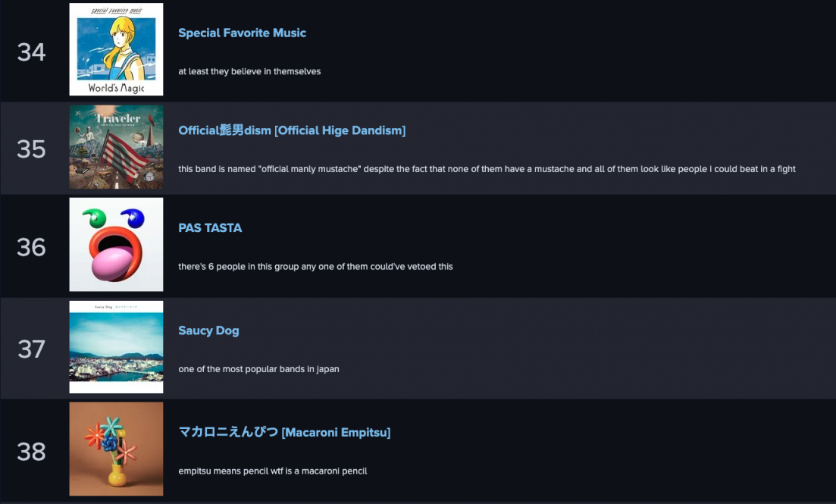Click 'one of the most popular bands' text
The height and width of the screenshot is (504, 836).
click(x=258, y=369)
